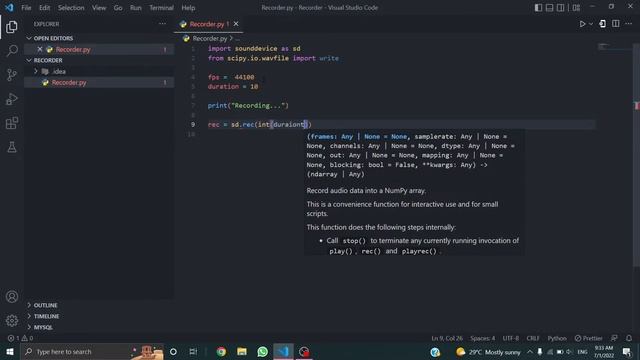The height and width of the screenshot is (360, 640).
Task: Toggle the primary side bar layout icon
Action: [x=538, y=8]
